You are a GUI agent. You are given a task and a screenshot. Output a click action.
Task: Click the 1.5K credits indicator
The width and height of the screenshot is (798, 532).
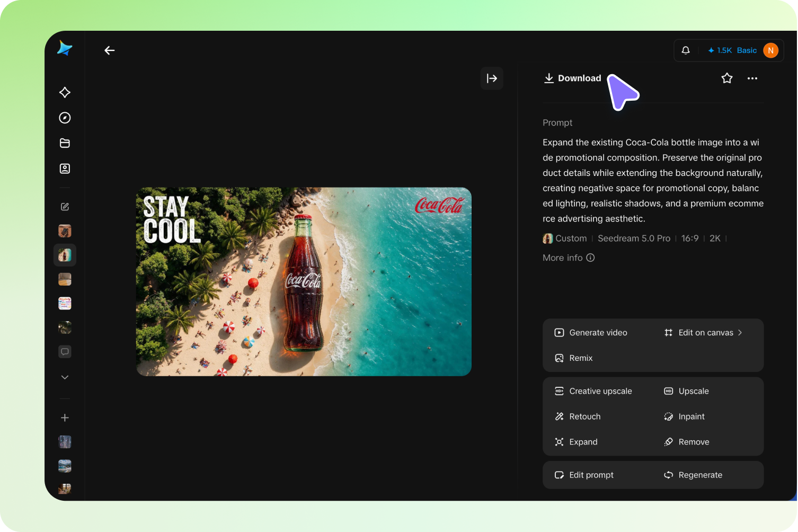coord(720,50)
